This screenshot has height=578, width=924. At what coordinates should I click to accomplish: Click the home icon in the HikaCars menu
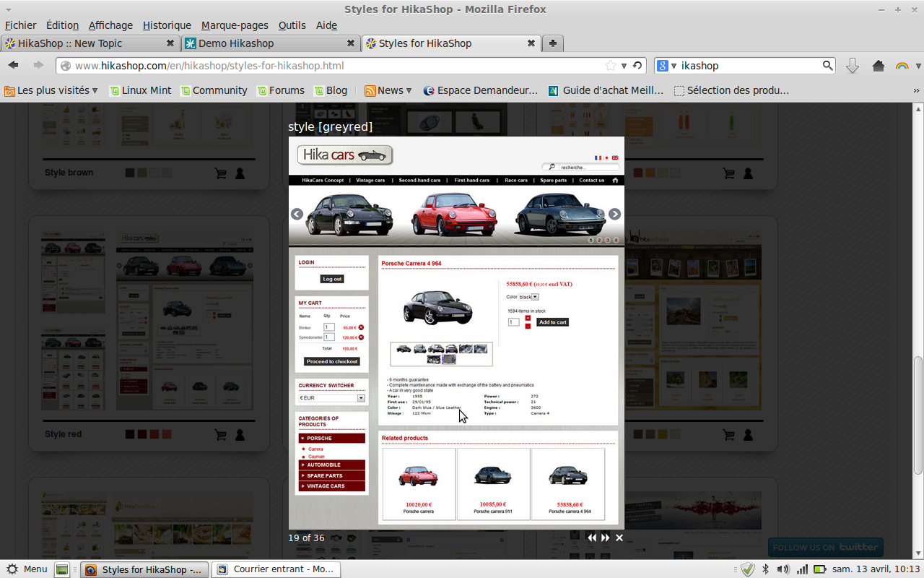615,180
